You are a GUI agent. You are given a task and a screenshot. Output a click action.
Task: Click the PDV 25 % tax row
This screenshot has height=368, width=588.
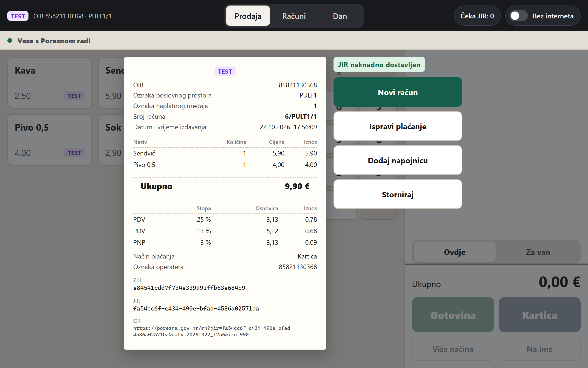[225, 219]
